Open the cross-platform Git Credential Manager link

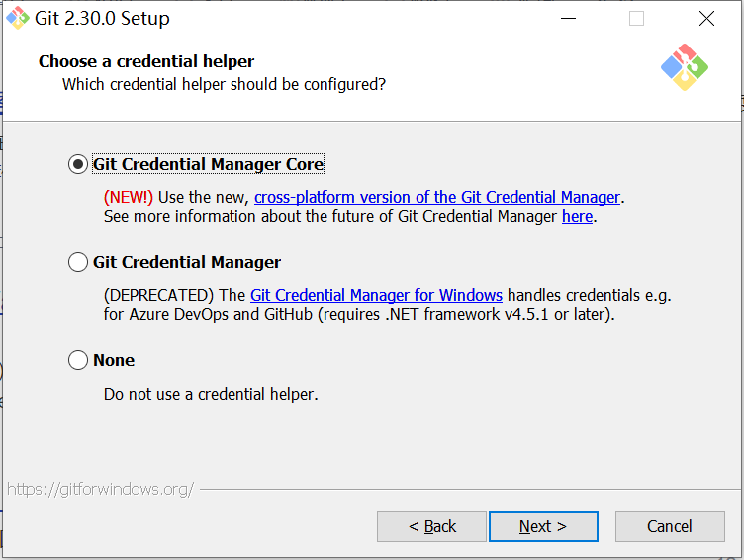(437, 197)
